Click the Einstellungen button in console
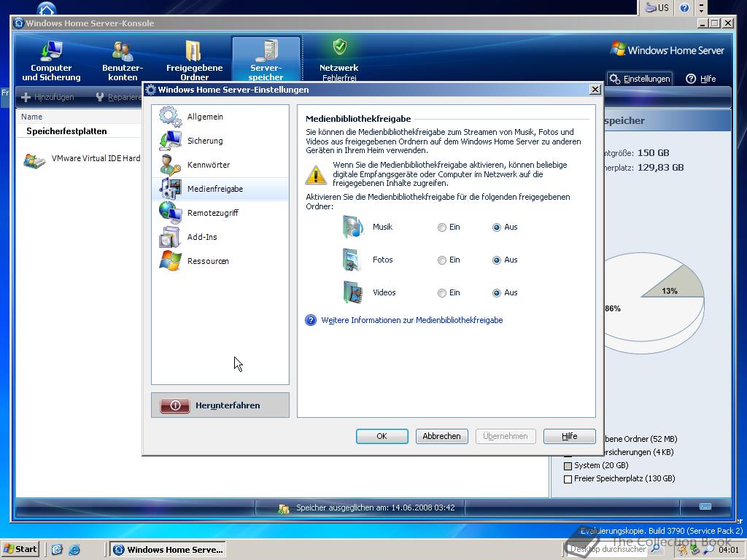Image resolution: width=747 pixels, height=560 pixels. point(640,79)
